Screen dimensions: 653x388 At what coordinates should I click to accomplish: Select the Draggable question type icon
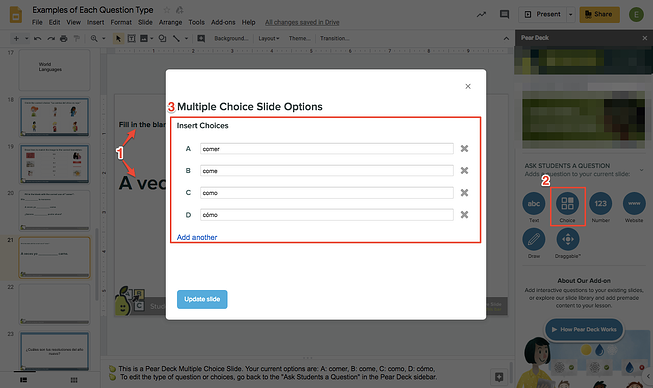point(567,239)
